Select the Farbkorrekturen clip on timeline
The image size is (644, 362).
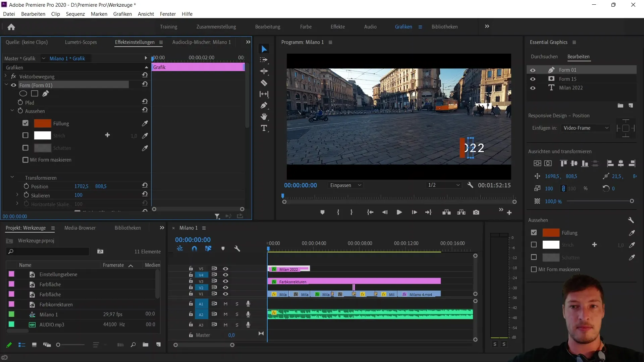354,282
